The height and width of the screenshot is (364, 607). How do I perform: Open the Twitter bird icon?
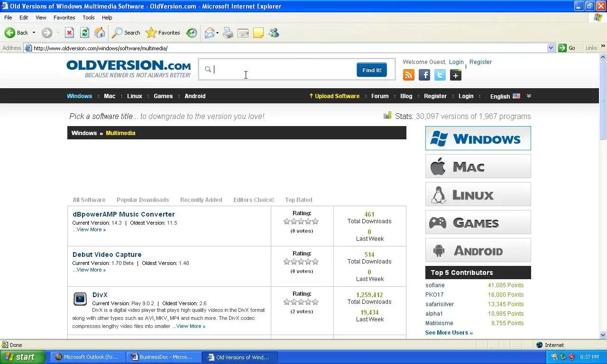point(440,75)
